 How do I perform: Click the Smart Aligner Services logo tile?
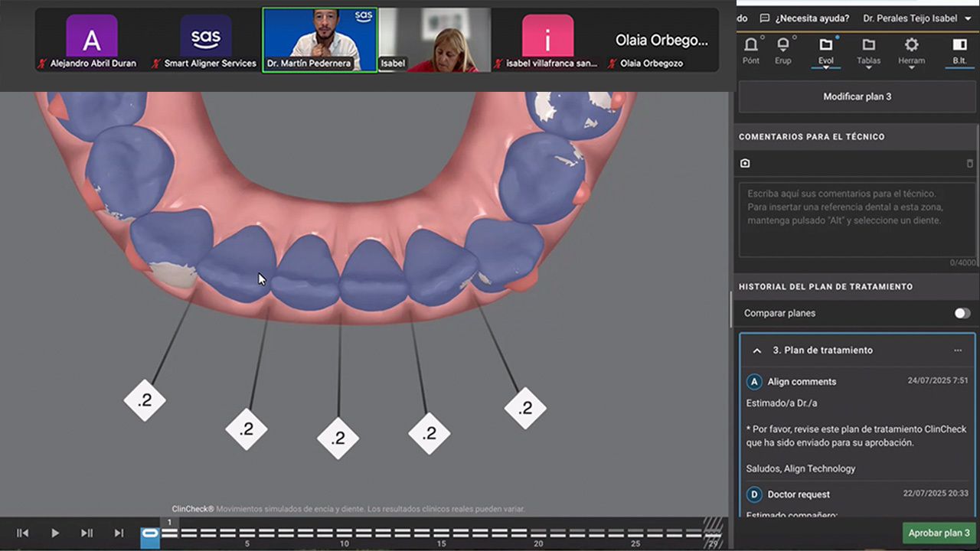point(206,36)
